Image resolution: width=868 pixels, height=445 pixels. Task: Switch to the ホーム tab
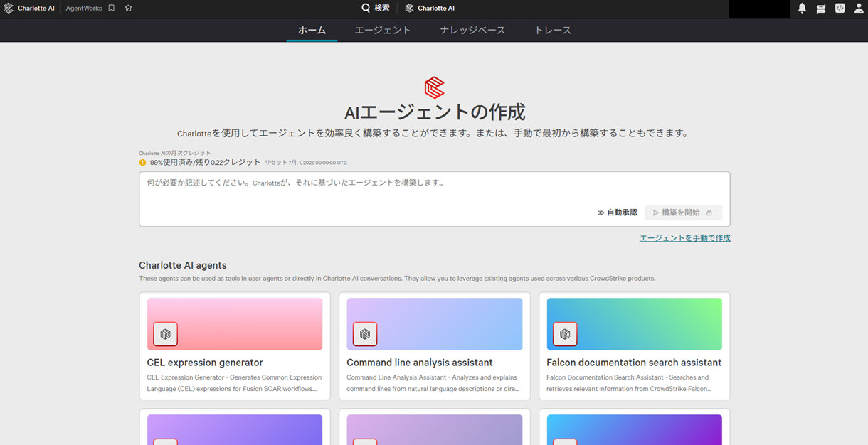tap(312, 30)
